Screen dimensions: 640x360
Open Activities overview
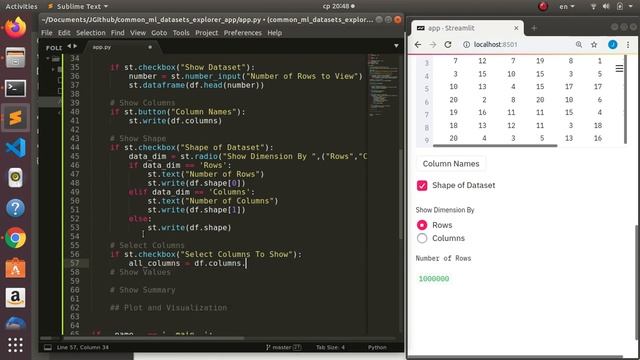coord(21,6)
